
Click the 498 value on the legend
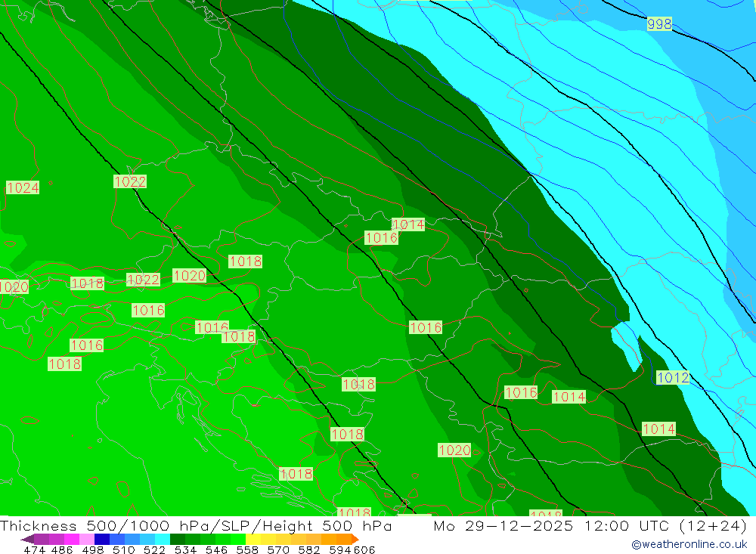(x=92, y=549)
